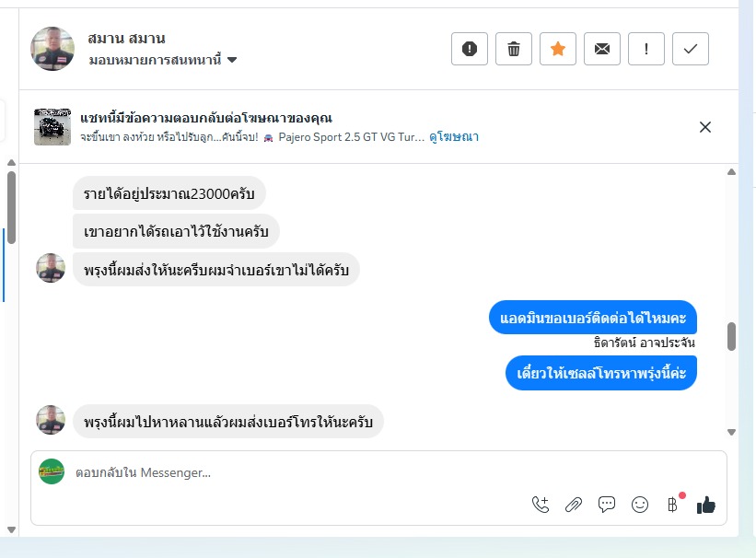The height and width of the screenshot is (558, 756).
Task: Expand the มอบหมายการสนทนานี้ dropdown
Action: pos(163,60)
